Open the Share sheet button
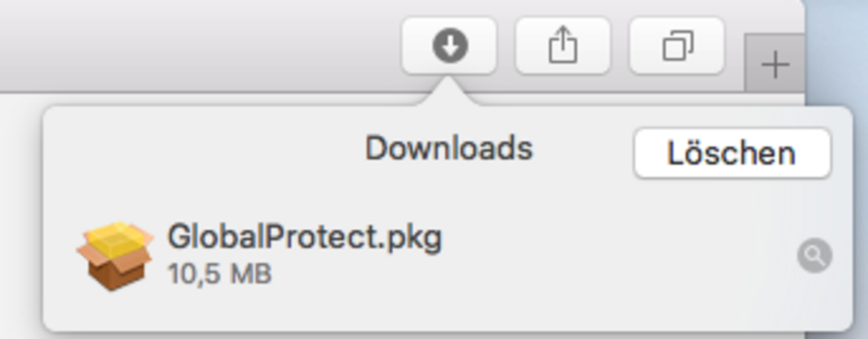Viewport: 868px width, 339px height. 563,46
